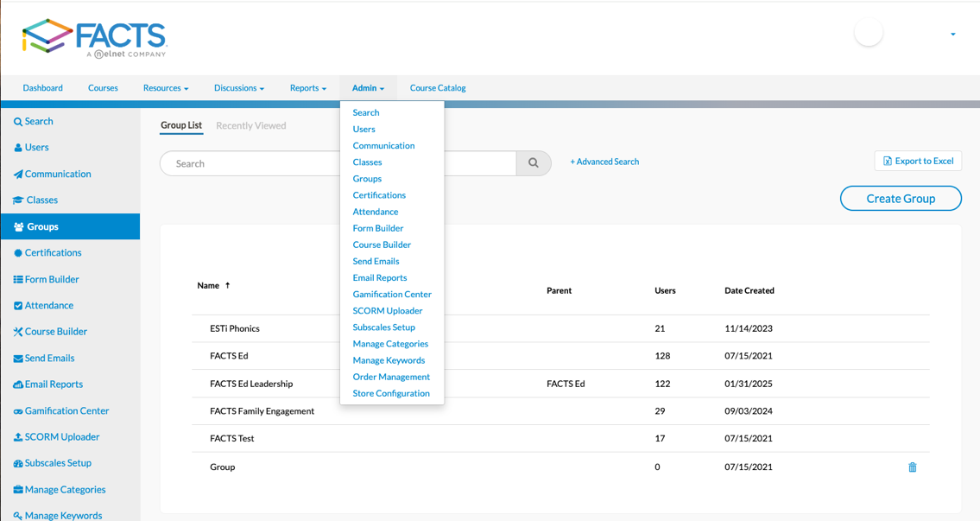The width and height of the screenshot is (980, 521).
Task: Open Course Catalog in top navigation
Action: pyautogui.click(x=438, y=88)
